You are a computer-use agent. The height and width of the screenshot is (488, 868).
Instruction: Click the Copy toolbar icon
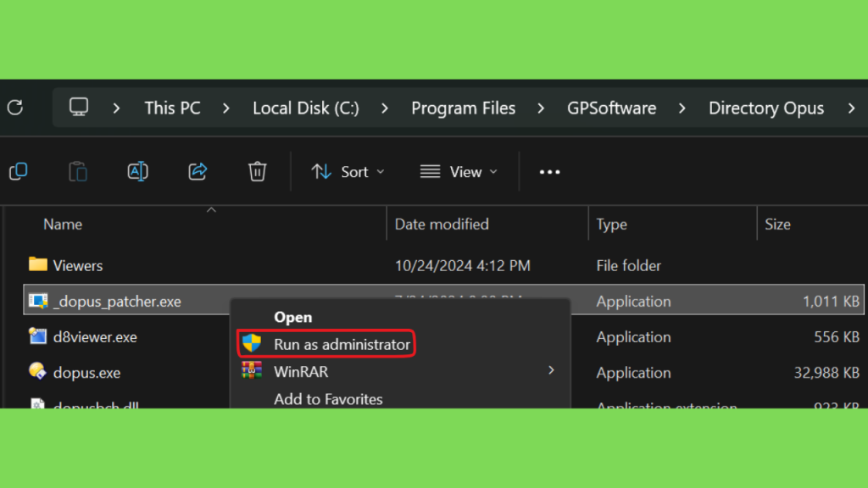click(19, 171)
